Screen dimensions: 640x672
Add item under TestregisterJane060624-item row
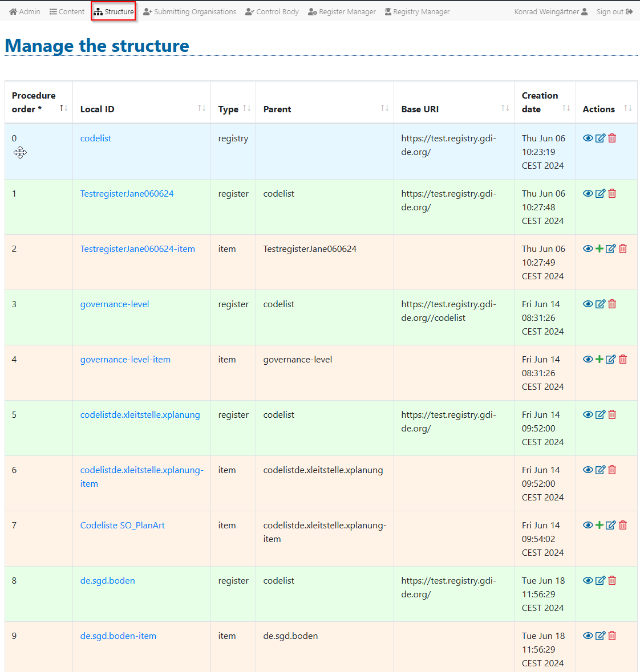pyautogui.click(x=600, y=249)
